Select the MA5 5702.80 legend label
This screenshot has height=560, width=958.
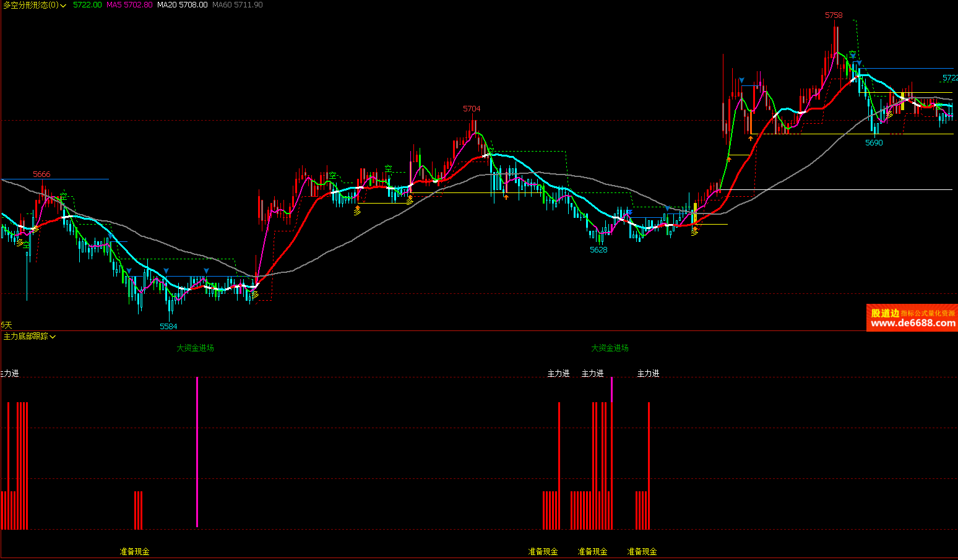pyautogui.click(x=129, y=5)
